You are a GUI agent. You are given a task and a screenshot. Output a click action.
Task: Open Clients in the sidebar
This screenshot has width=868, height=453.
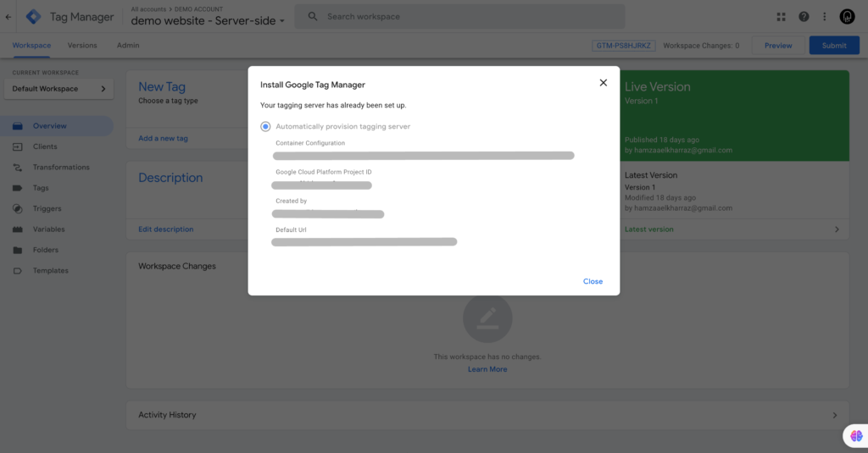tap(45, 146)
